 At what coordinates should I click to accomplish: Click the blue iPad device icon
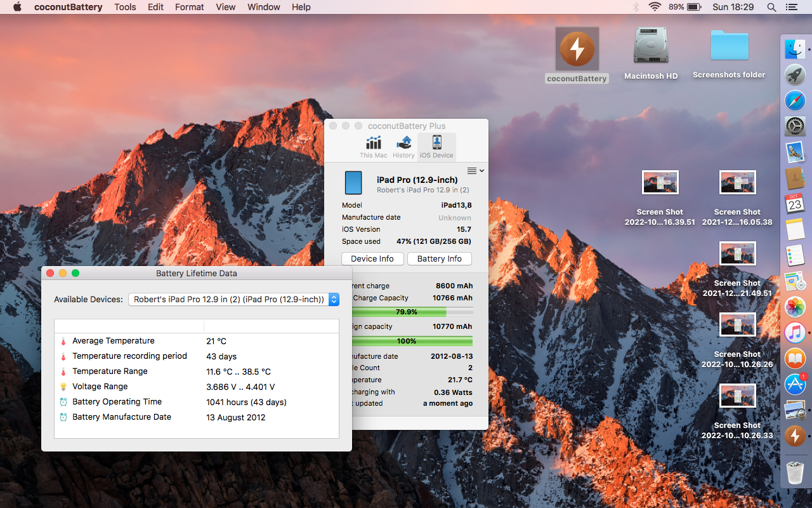[353, 183]
